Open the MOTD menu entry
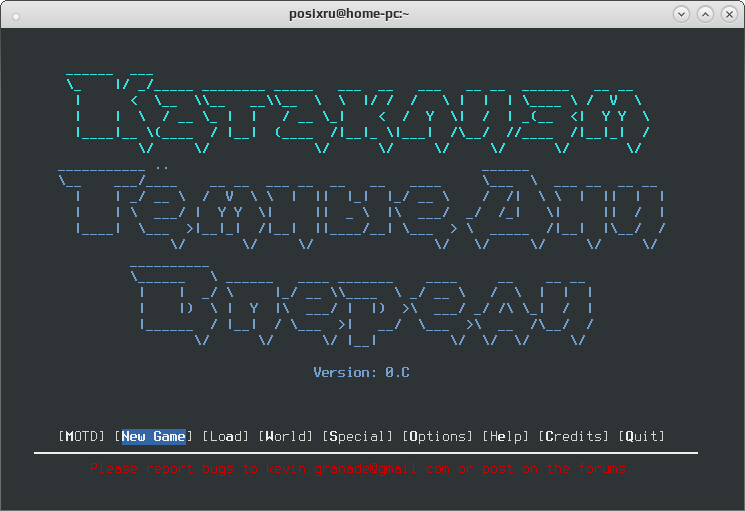 pyautogui.click(x=81, y=436)
